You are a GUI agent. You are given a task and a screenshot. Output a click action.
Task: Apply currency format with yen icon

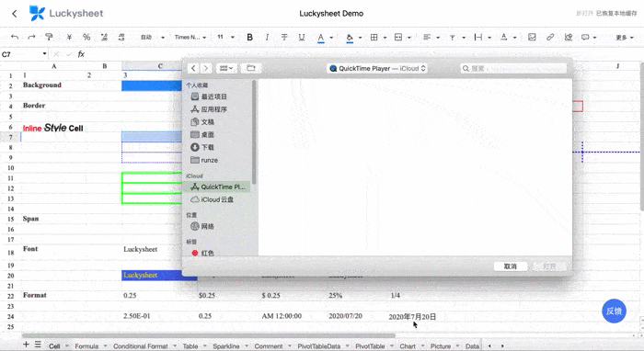(69, 38)
